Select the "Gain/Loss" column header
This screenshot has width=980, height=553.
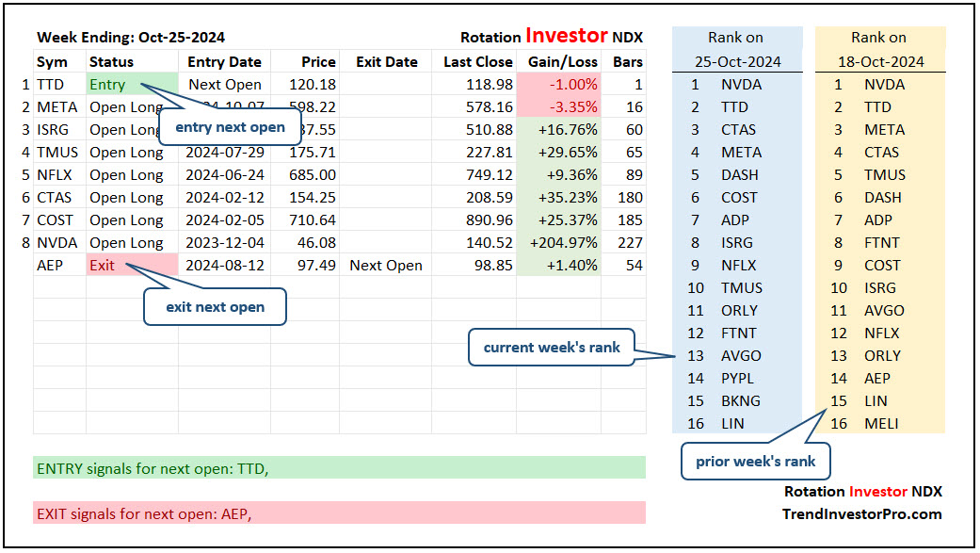click(x=563, y=62)
